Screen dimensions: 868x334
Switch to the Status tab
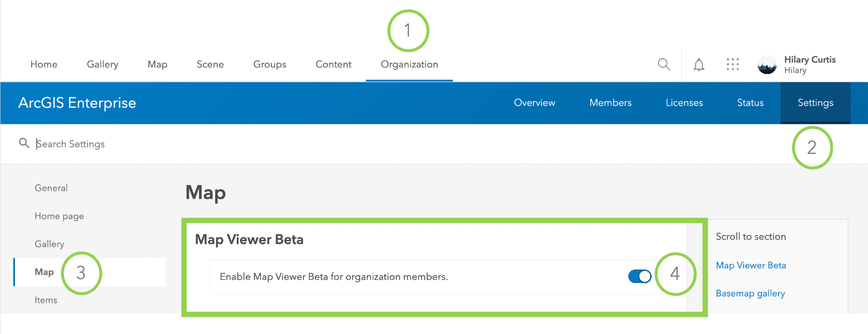click(750, 103)
